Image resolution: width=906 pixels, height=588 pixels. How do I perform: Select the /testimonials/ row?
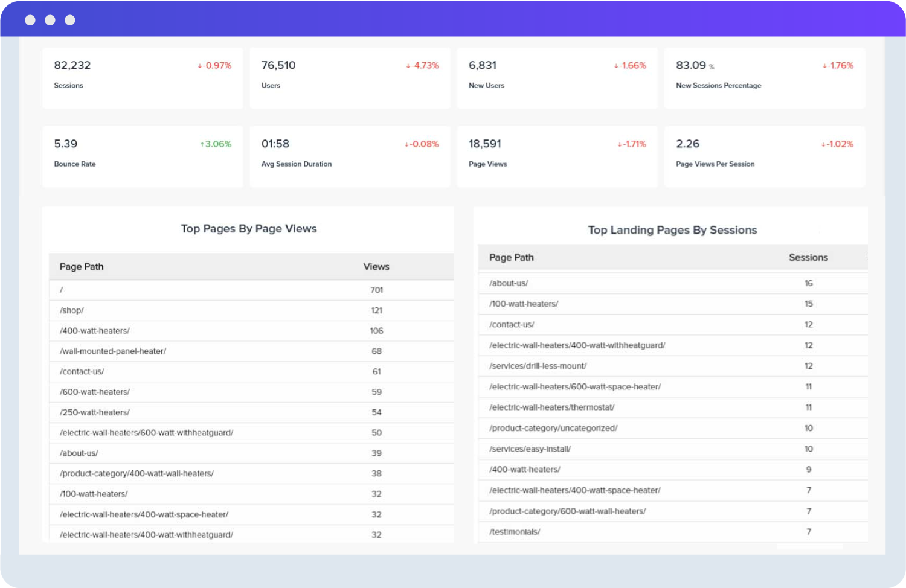point(673,532)
